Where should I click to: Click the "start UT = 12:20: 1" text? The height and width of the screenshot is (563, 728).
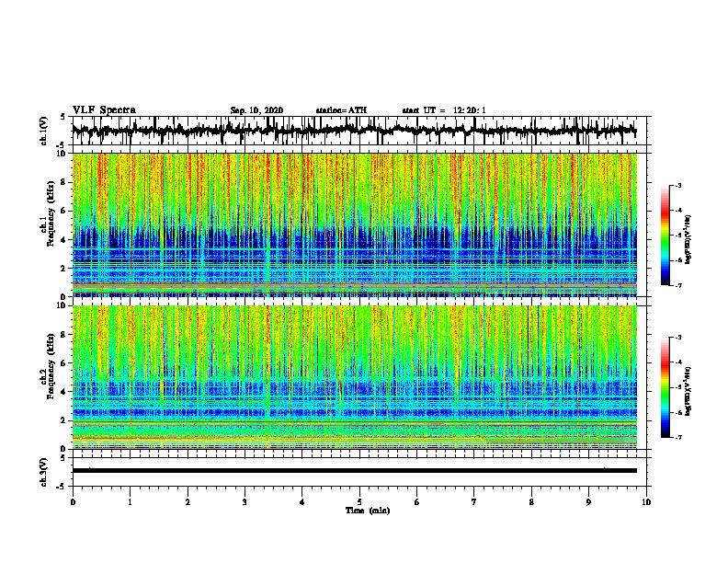click(x=444, y=110)
